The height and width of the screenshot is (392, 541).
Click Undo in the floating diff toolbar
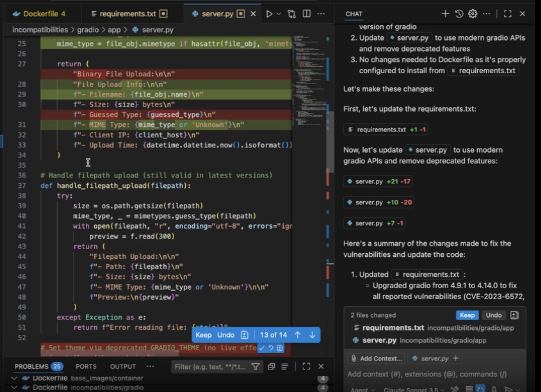click(226, 335)
